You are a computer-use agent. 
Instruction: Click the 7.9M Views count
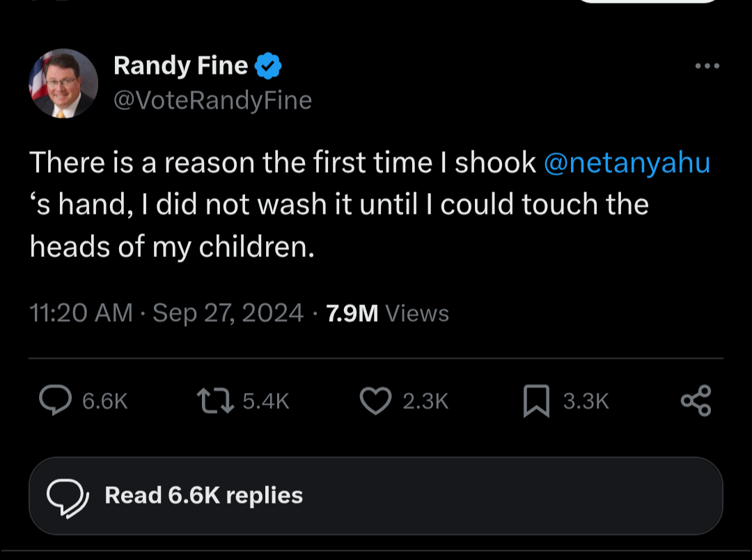[387, 313]
